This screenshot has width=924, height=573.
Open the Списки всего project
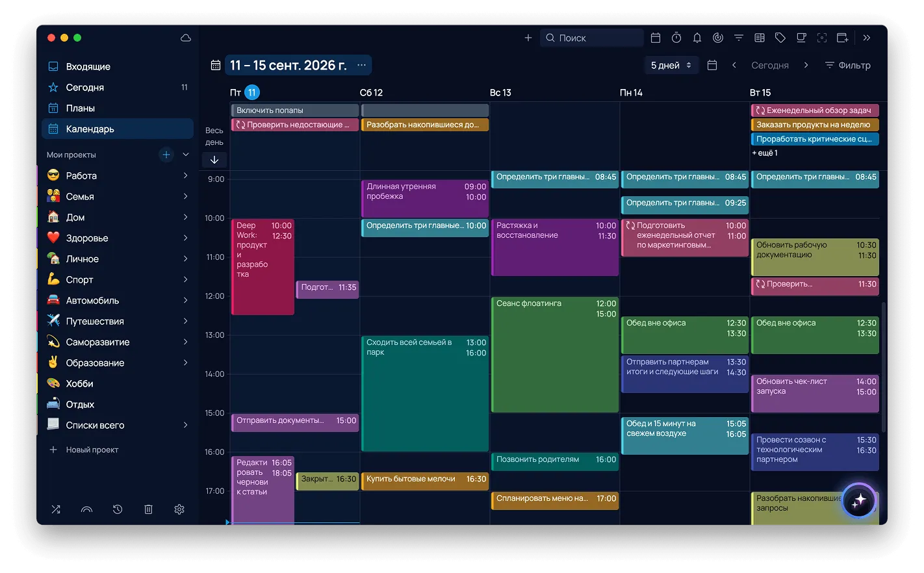118,425
